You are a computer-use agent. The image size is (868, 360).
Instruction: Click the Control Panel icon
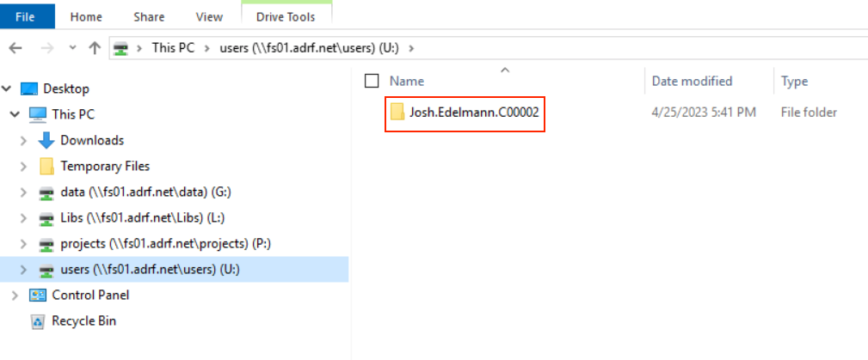[38, 296]
